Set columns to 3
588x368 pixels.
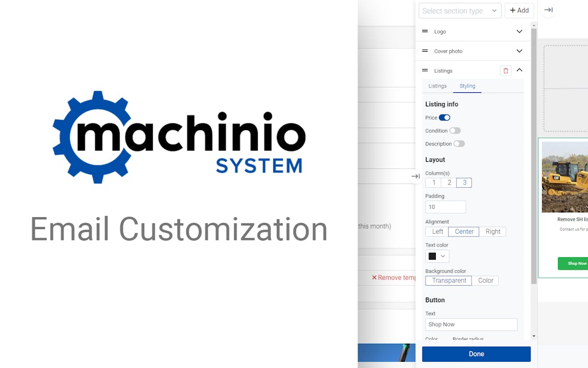click(x=464, y=182)
